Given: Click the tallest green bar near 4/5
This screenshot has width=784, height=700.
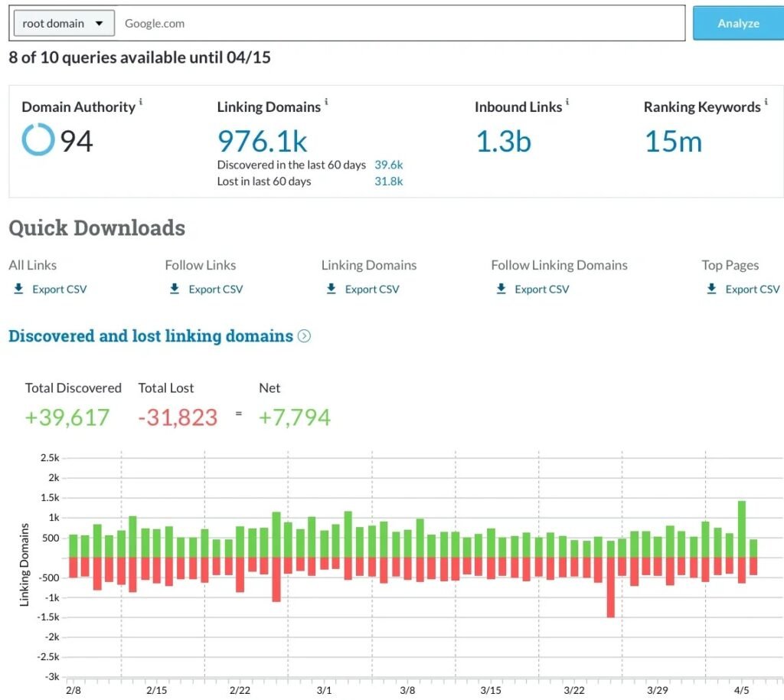Looking at the screenshot, I should [741, 528].
